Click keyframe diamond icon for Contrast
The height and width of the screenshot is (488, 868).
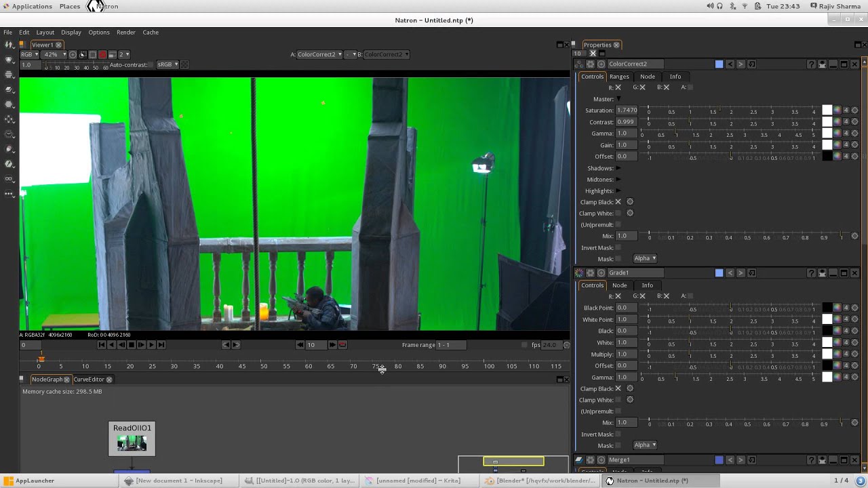tap(854, 122)
